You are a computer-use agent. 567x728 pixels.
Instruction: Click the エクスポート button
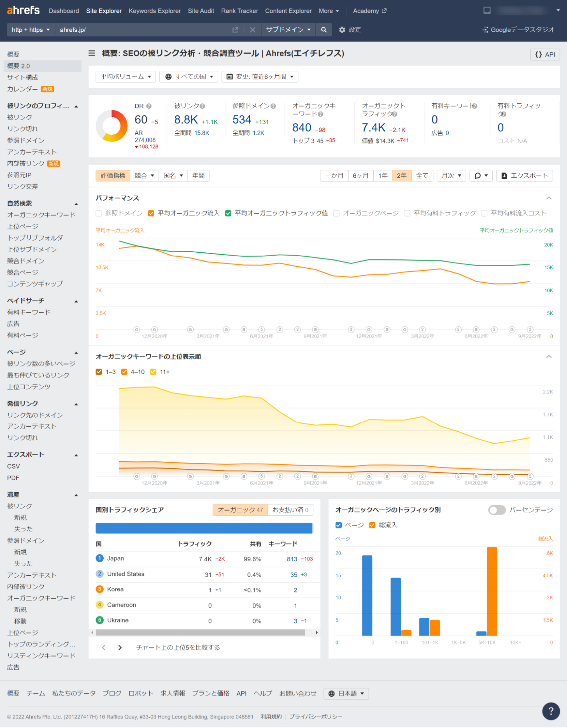[x=524, y=176]
